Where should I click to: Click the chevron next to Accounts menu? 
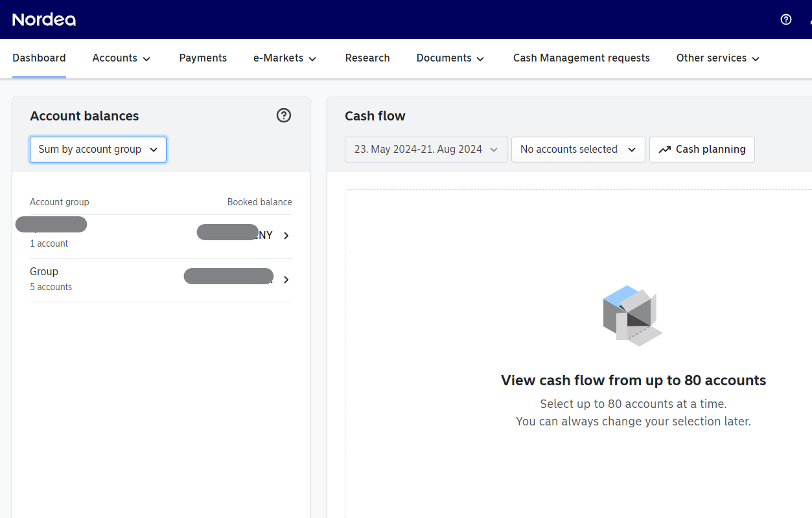pyautogui.click(x=148, y=58)
